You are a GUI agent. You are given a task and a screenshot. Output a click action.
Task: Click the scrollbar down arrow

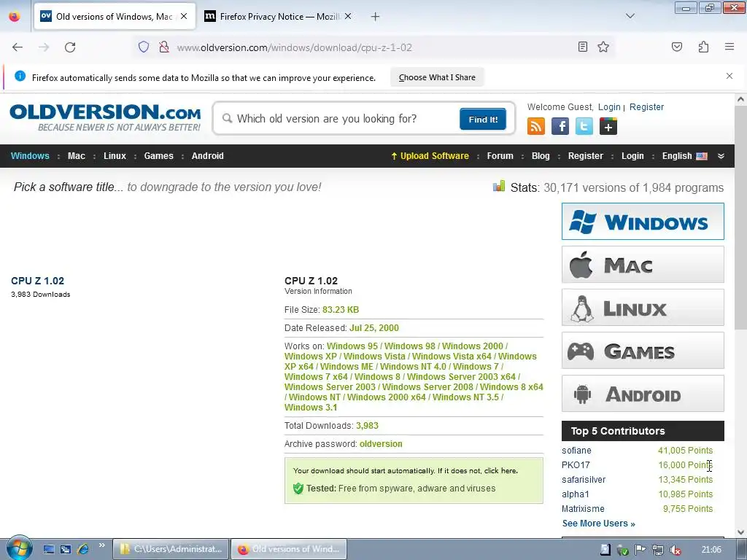(740, 532)
